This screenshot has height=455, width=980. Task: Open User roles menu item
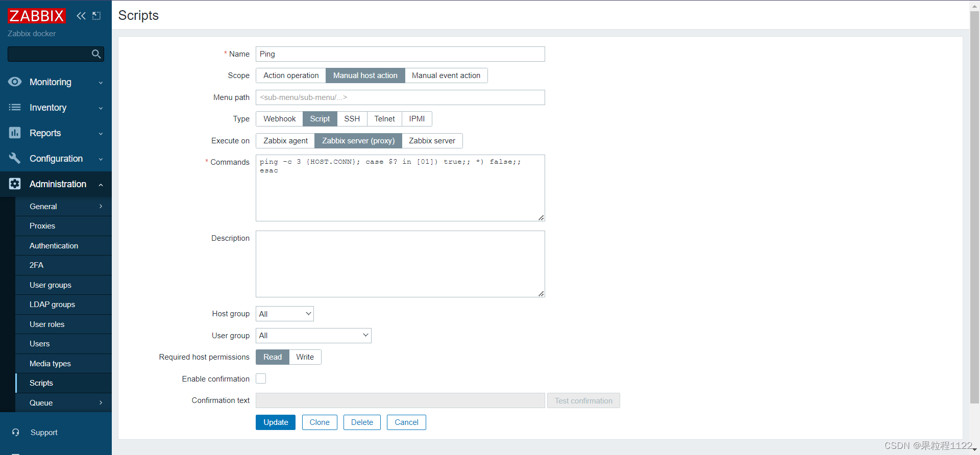pyautogui.click(x=63, y=324)
